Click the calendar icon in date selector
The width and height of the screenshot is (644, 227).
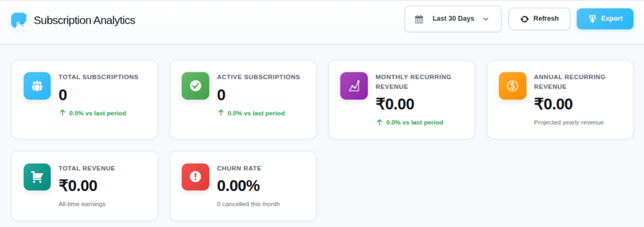point(419,19)
